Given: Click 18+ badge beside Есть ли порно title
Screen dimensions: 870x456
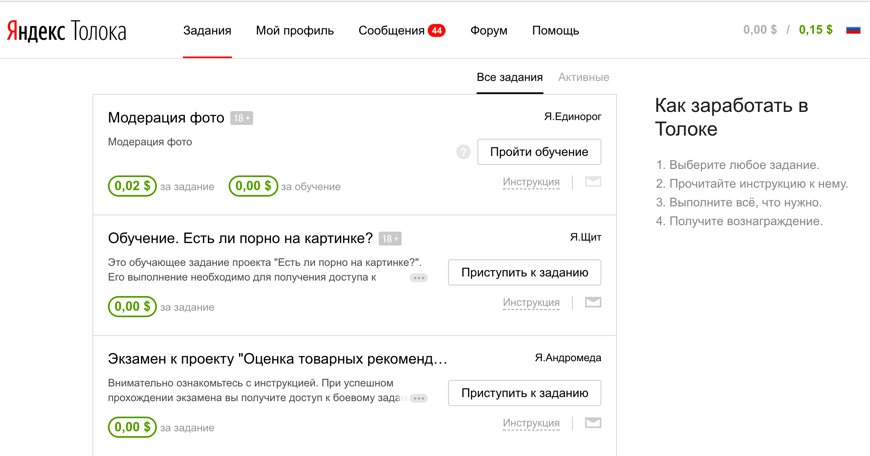Looking at the screenshot, I should pyautogui.click(x=390, y=239).
